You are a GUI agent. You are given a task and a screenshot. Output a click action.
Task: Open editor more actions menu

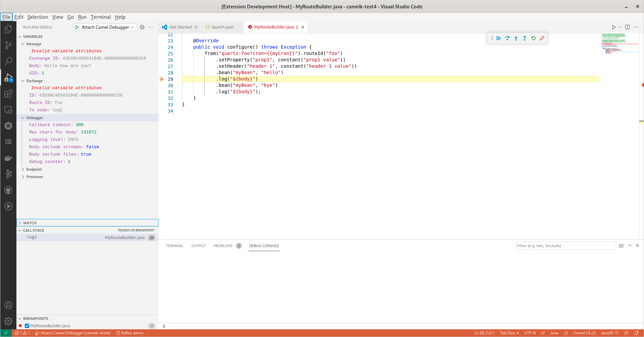636,27
